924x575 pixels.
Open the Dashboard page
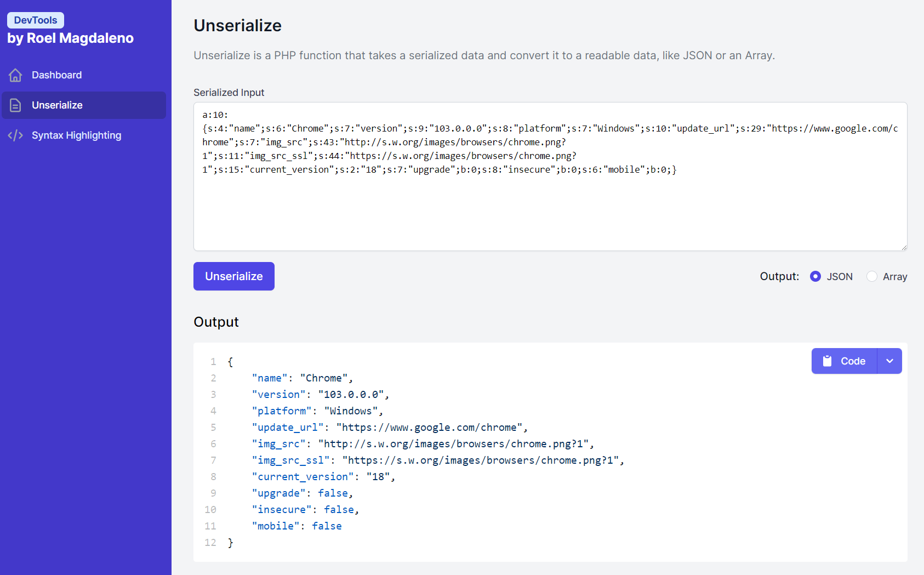click(84, 75)
